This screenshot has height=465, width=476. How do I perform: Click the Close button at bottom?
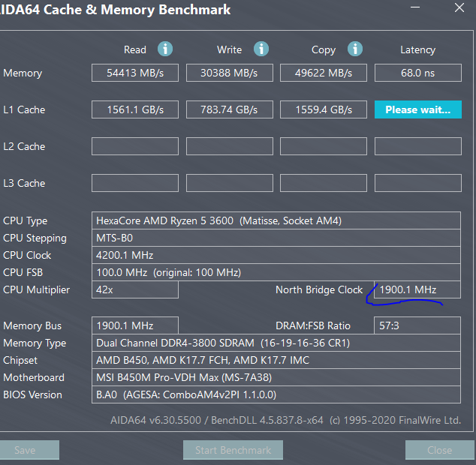coord(441,450)
